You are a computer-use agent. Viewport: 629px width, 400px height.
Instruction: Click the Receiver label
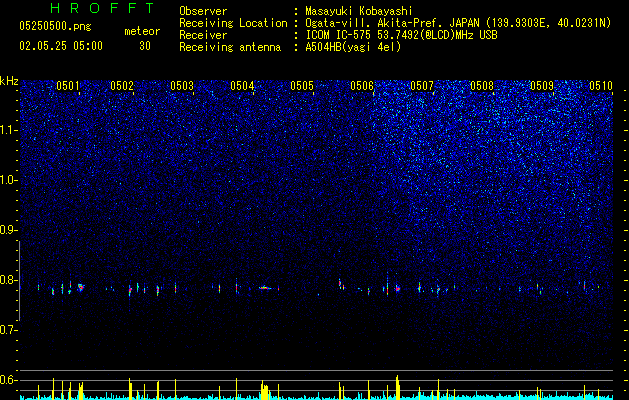click(x=203, y=35)
